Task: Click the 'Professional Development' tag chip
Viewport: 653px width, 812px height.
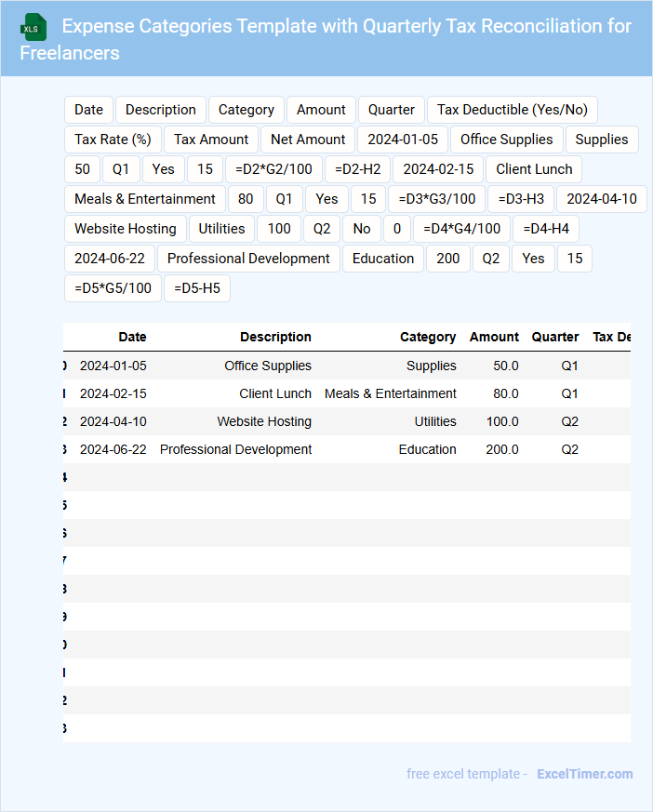Action: click(x=248, y=259)
